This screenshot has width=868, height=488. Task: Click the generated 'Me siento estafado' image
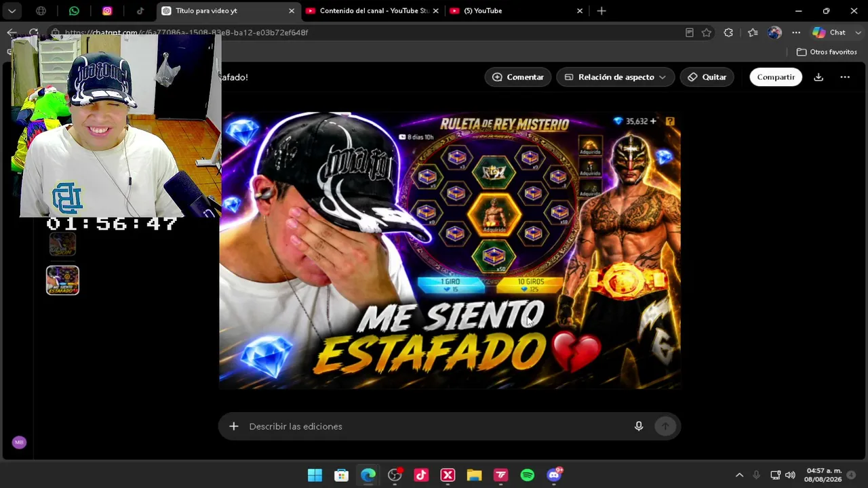click(x=450, y=251)
